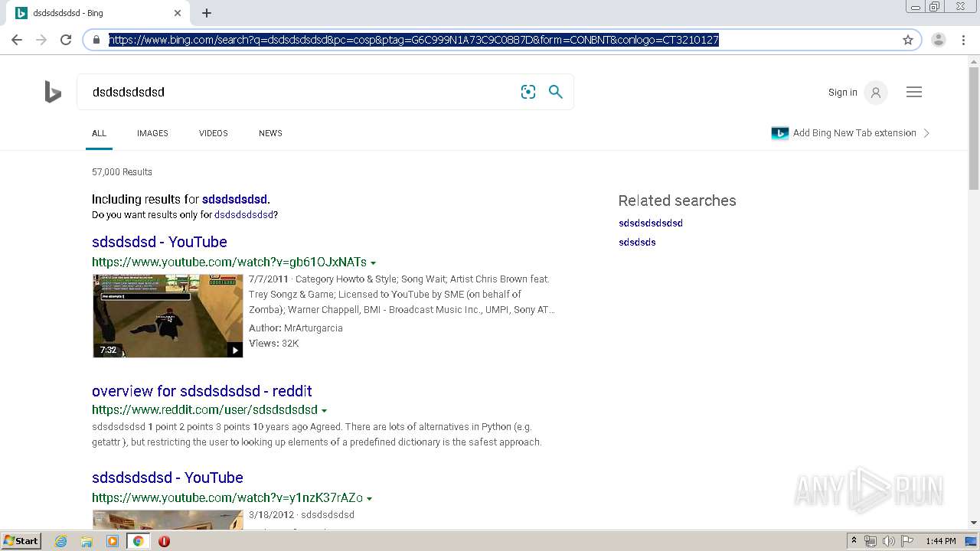This screenshot has width=980, height=551.
Task: Play video icon on first YouTube thumbnail
Action: [x=234, y=350]
